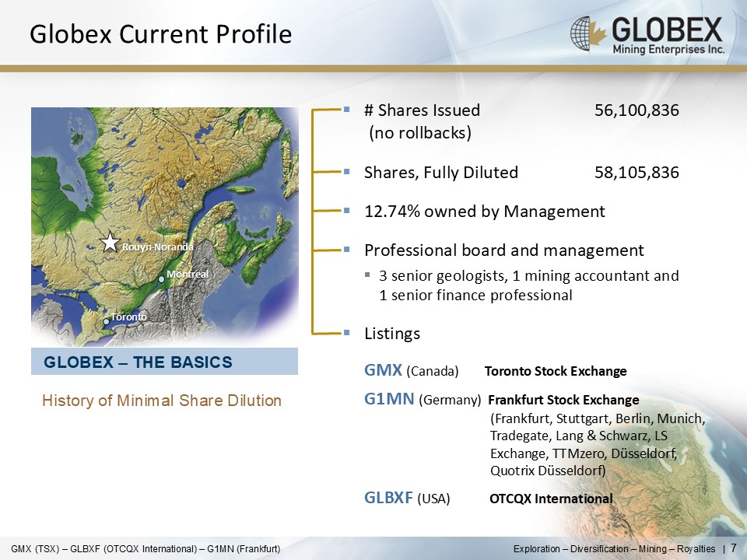
Task: Select the Toronto city dot on map
Action: point(107,321)
